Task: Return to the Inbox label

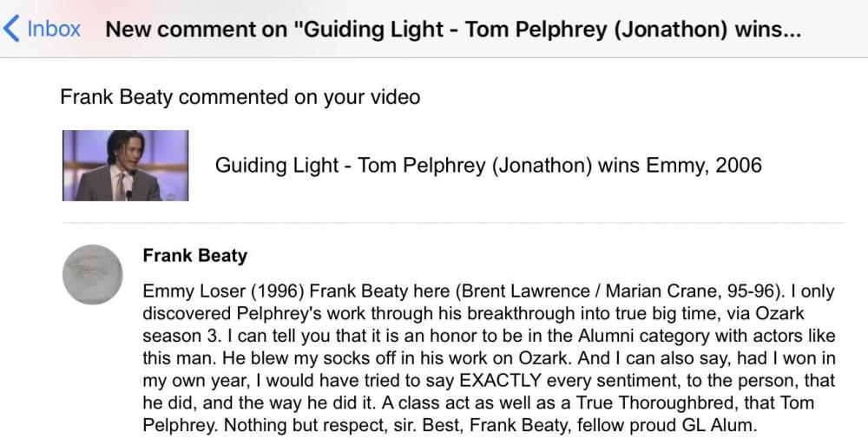Action: 54,29
